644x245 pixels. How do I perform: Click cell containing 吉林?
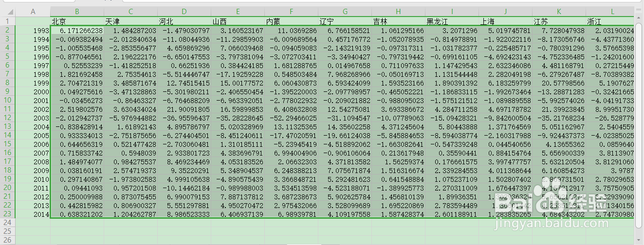(x=398, y=21)
